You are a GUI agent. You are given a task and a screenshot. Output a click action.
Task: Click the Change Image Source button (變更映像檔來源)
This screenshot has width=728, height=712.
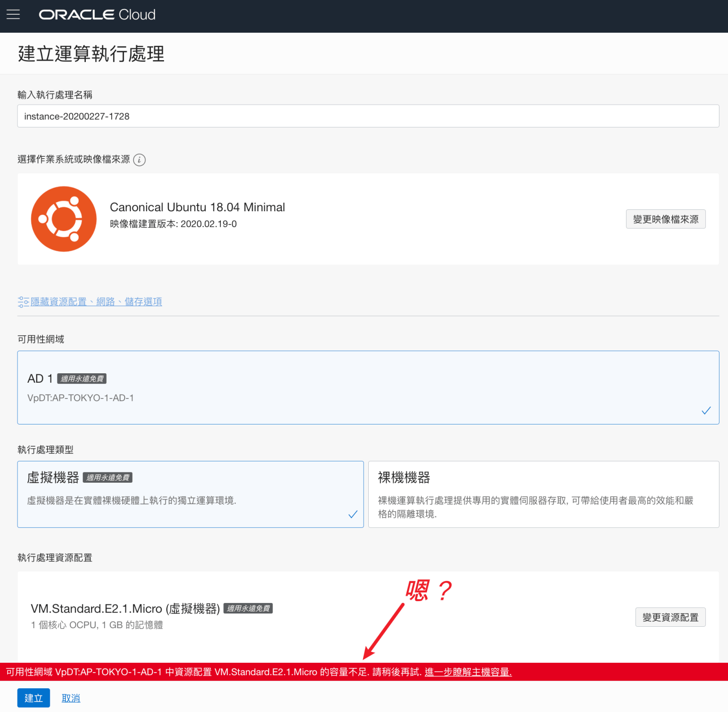coord(666,219)
